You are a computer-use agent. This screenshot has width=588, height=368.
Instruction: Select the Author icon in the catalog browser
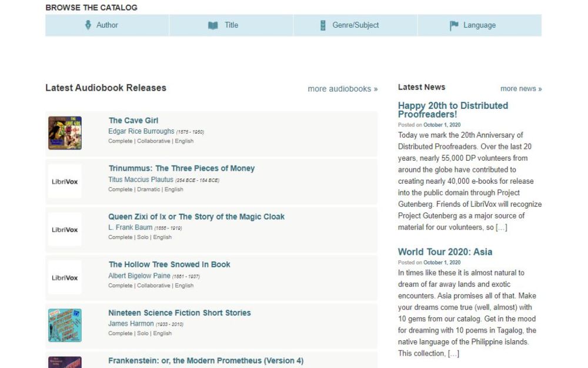point(88,25)
